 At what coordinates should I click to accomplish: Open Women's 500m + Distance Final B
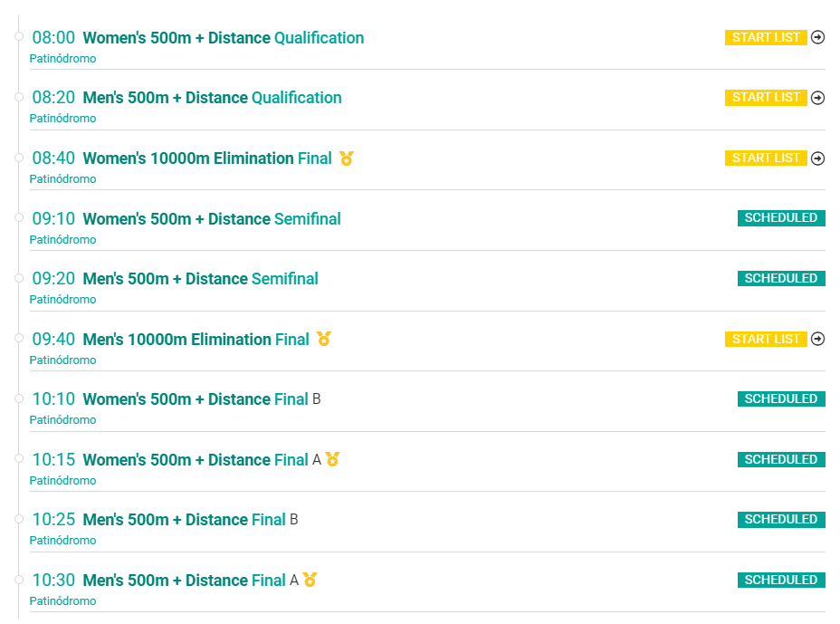(202, 399)
